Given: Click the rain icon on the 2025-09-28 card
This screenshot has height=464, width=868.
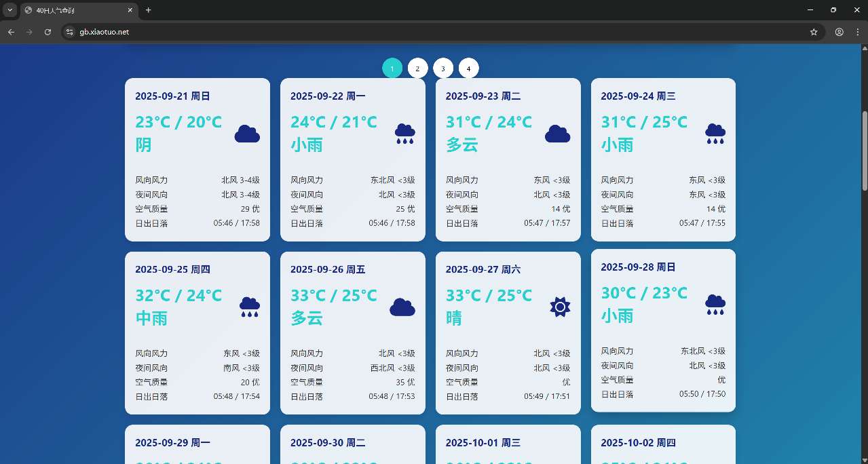Looking at the screenshot, I should [x=715, y=305].
